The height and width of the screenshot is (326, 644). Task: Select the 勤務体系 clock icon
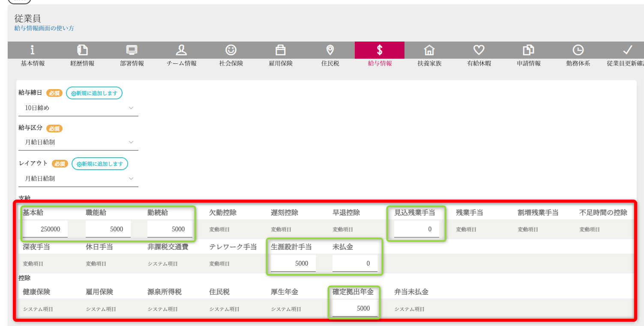pos(578,50)
